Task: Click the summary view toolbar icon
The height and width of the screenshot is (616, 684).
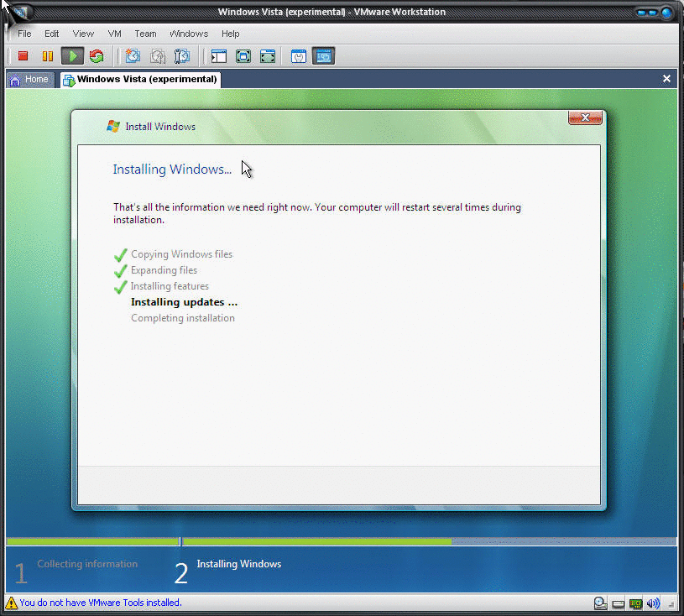Action: pos(299,56)
